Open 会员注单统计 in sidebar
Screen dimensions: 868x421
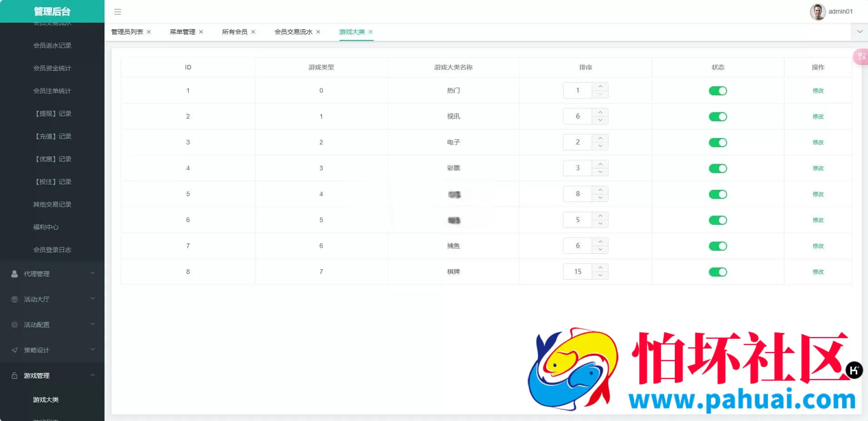coord(52,91)
